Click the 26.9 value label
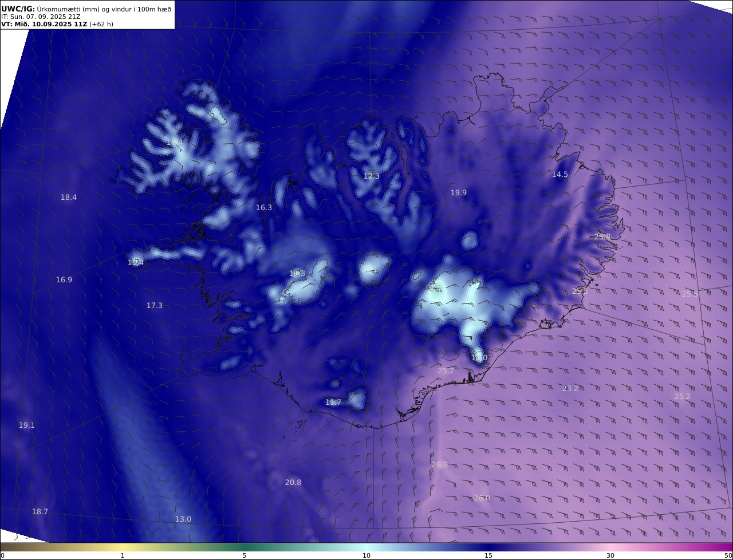 point(440,465)
